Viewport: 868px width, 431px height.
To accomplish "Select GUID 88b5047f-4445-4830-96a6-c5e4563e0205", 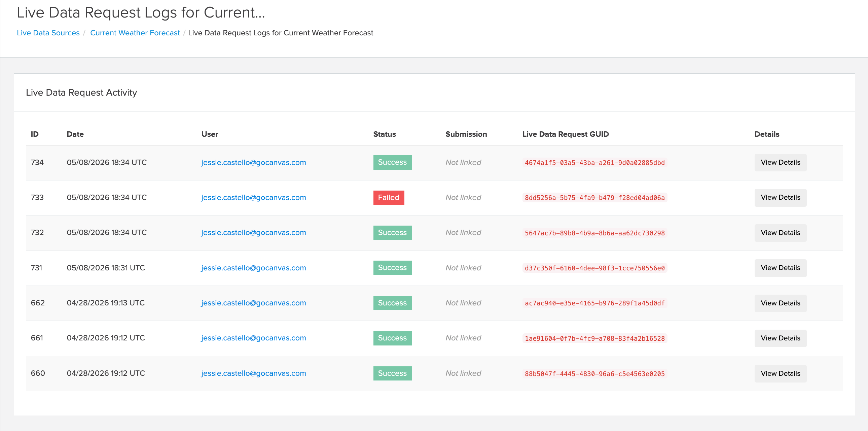I will tap(594, 374).
